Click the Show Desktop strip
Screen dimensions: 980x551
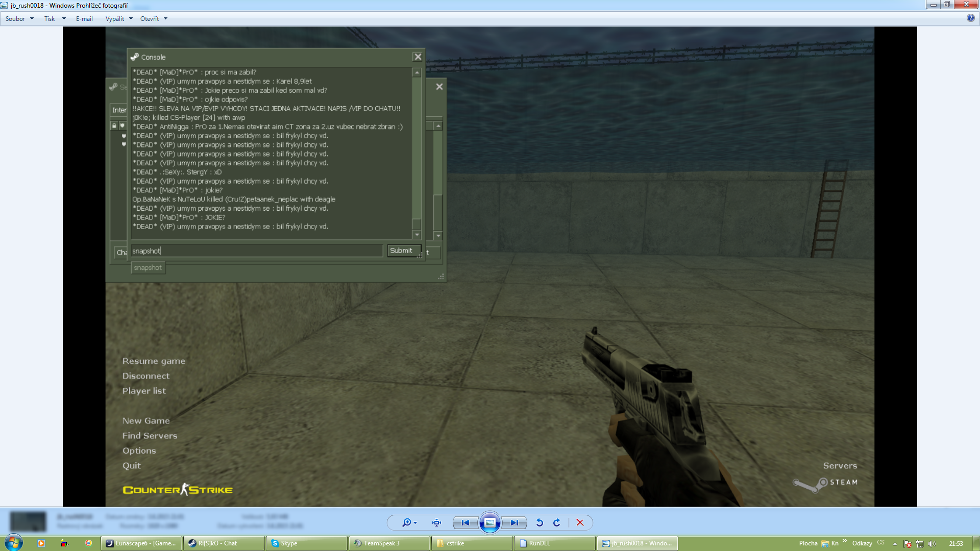[976, 543]
